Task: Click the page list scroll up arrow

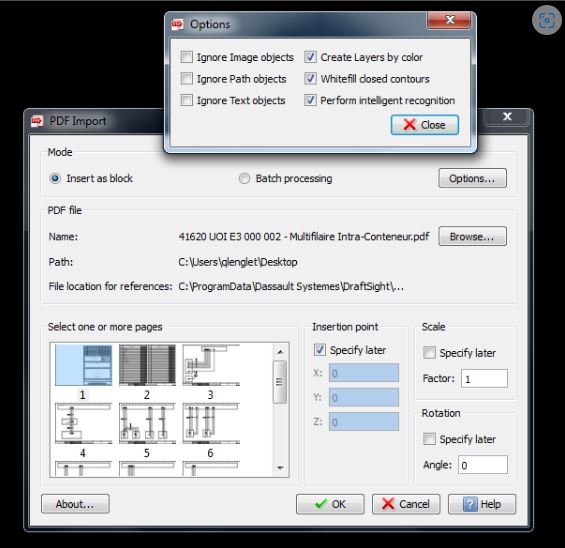Action: click(x=280, y=351)
